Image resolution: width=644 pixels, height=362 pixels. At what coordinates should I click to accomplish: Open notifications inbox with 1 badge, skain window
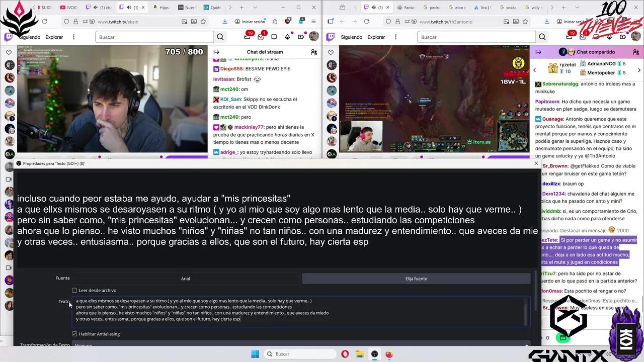tap(261, 36)
